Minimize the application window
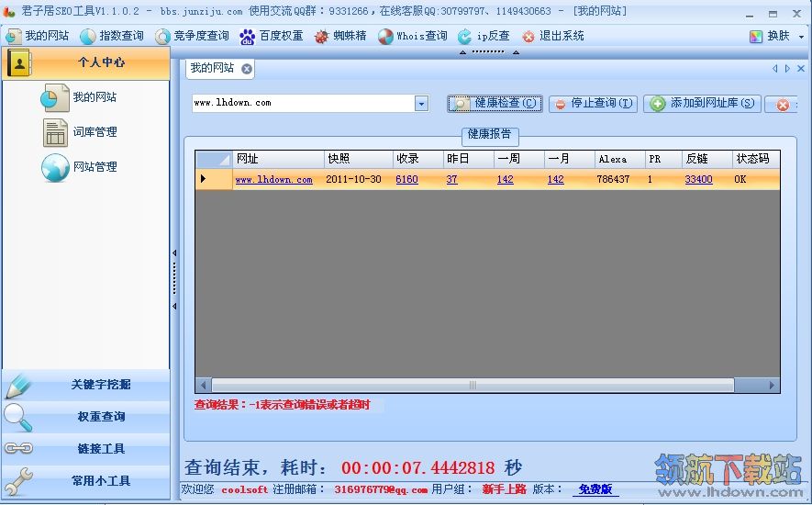Viewport: 812px width, 505px height. (750, 15)
